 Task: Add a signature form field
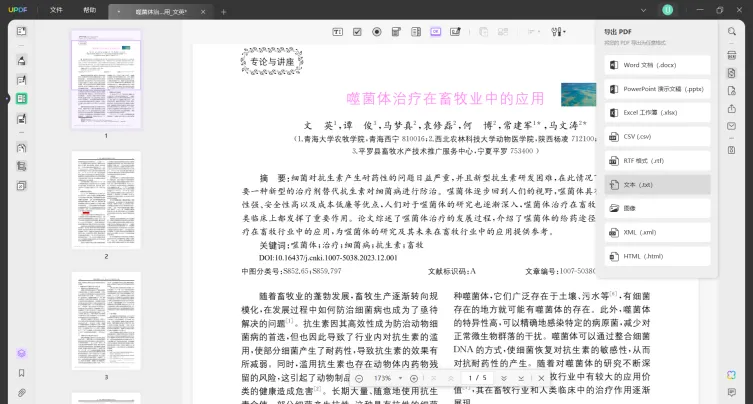pos(455,32)
